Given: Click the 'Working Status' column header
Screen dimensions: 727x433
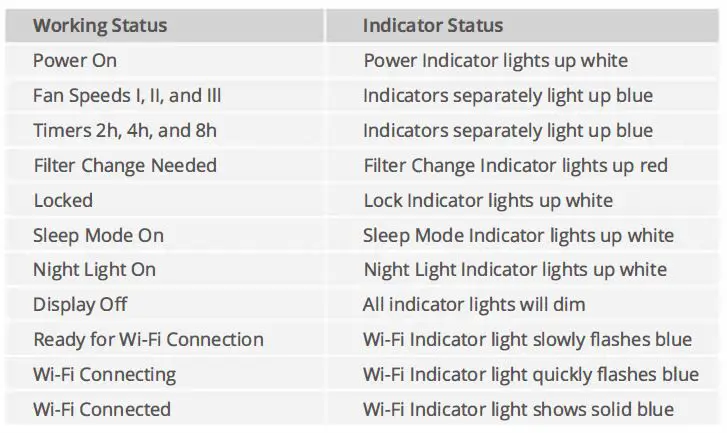Looking at the screenshot, I should [100, 25].
